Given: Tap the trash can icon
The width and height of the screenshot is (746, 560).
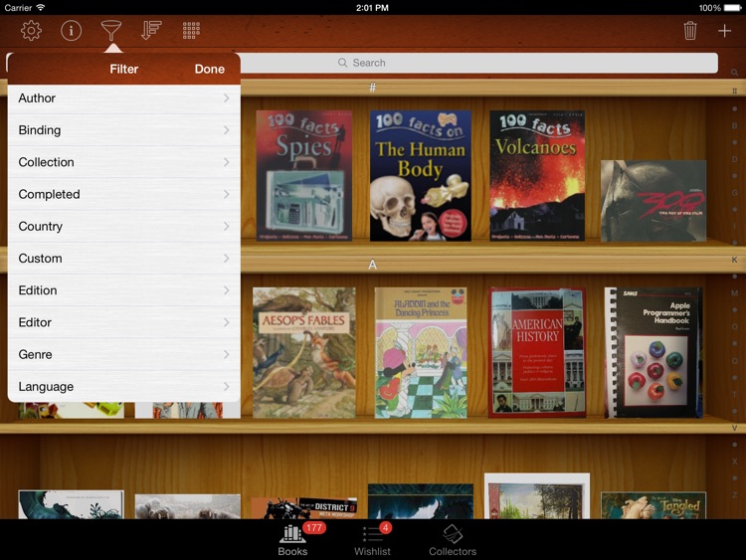Looking at the screenshot, I should (689, 31).
